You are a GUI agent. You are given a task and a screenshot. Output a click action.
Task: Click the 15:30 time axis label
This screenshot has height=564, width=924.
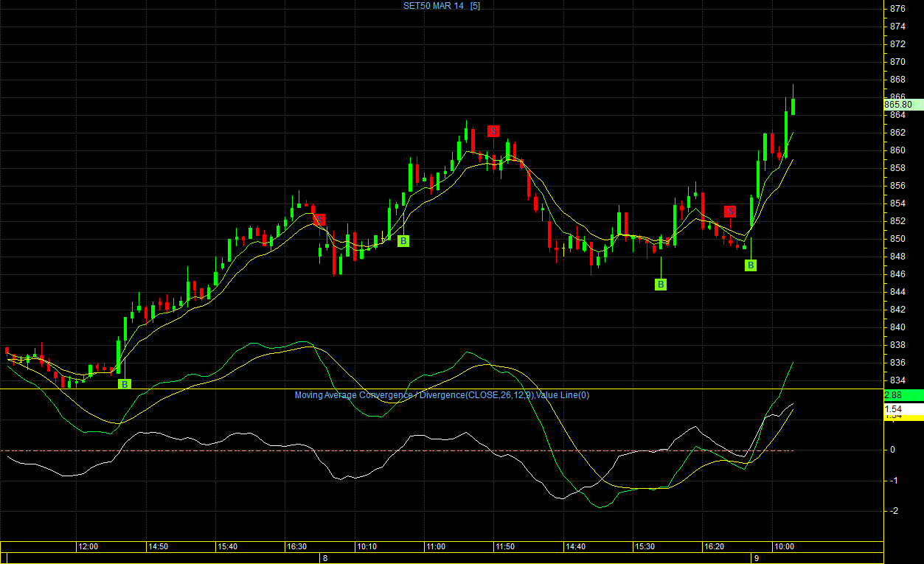[x=645, y=547]
